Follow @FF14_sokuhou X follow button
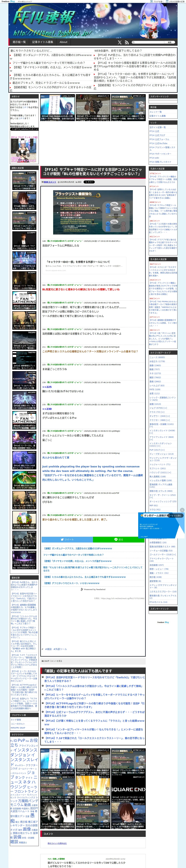The image size is (186, 868). pos(24,129)
